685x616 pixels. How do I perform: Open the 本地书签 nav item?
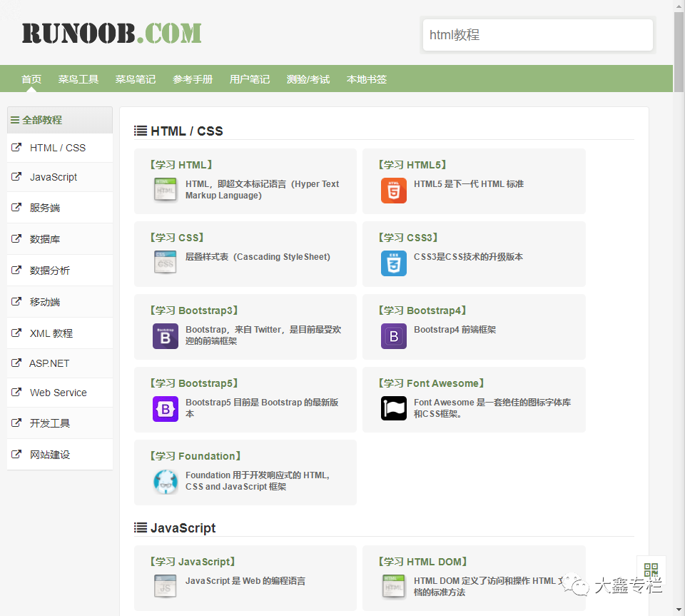pyautogui.click(x=367, y=79)
